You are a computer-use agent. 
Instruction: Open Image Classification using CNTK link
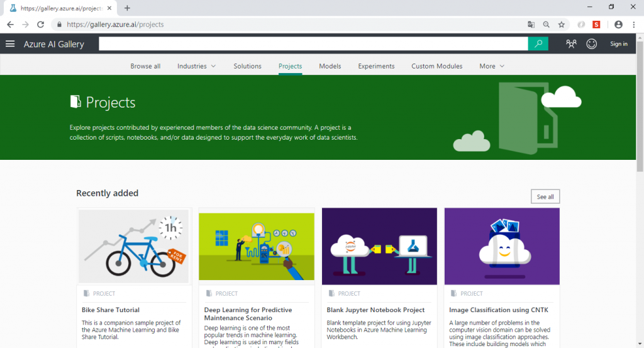(499, 310)
